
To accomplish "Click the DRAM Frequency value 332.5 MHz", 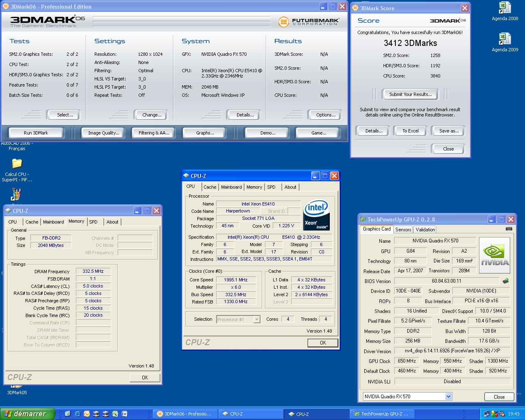I will point(93,271).
